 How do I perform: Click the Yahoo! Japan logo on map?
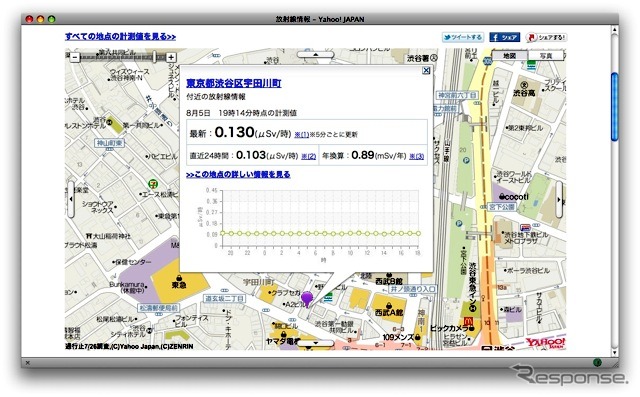pyautogui.click(x=545, y=343)
